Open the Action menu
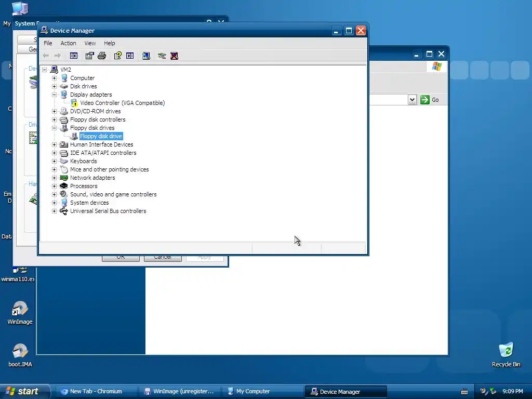The image size is (532, 399). click(x=68, y=43)
